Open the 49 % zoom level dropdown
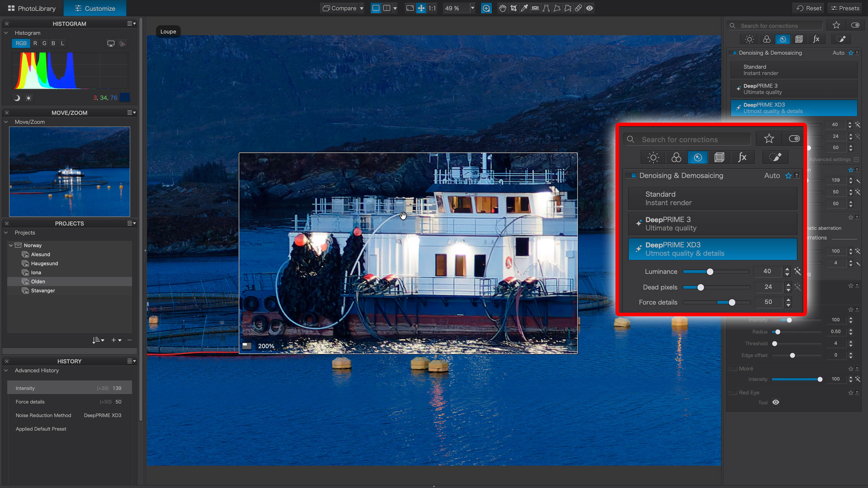The image size is (868, 488). tap(472, 8)
